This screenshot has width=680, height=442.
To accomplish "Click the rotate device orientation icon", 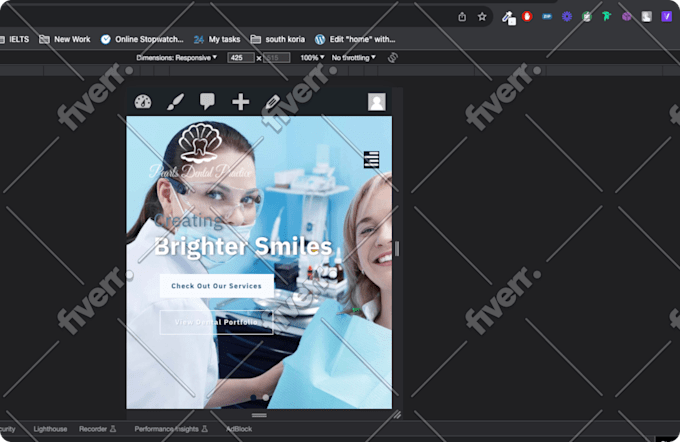I will point(393,57).
